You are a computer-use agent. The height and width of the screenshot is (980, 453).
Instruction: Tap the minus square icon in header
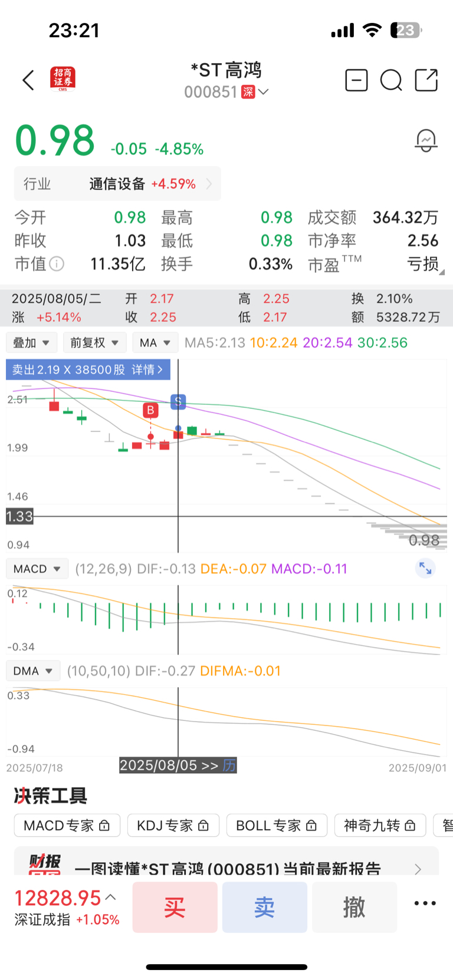pyautogui.click(x=356, y=80)
